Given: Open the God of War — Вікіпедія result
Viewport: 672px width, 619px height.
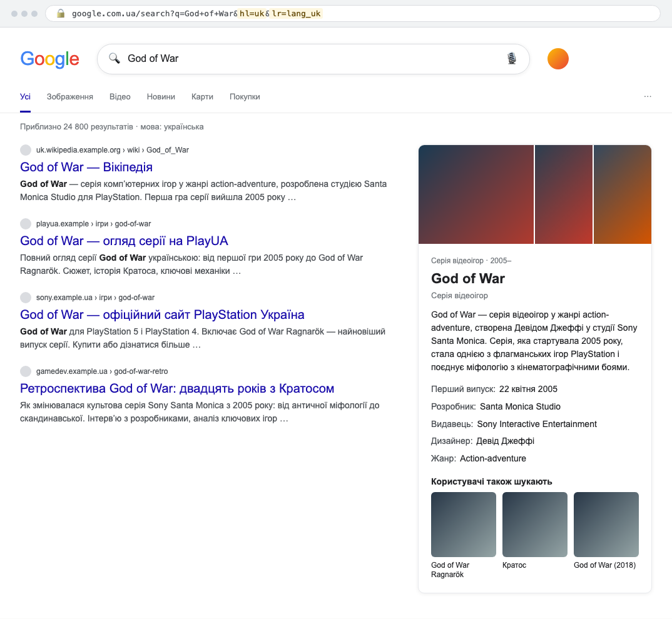Looking at the screenshot, I should tap(86, 167).
